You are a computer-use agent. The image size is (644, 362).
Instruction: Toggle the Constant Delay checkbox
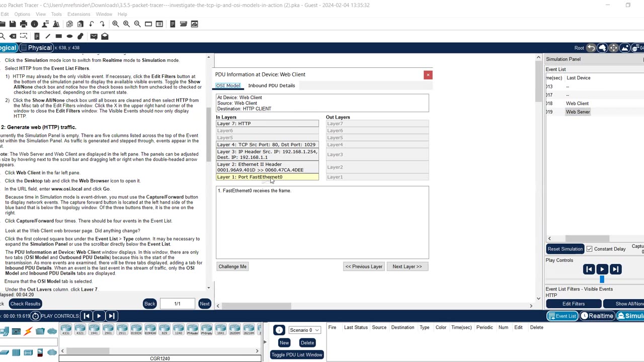pyautogui.click(x=589, y=249)
